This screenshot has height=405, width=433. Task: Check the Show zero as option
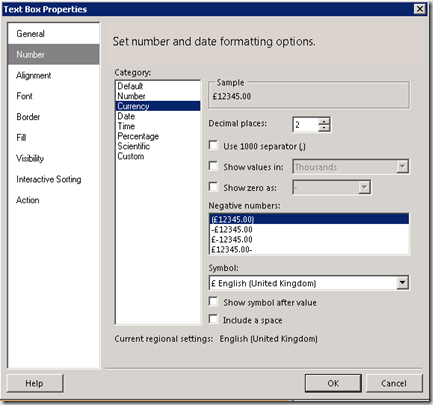click(213, 187)
